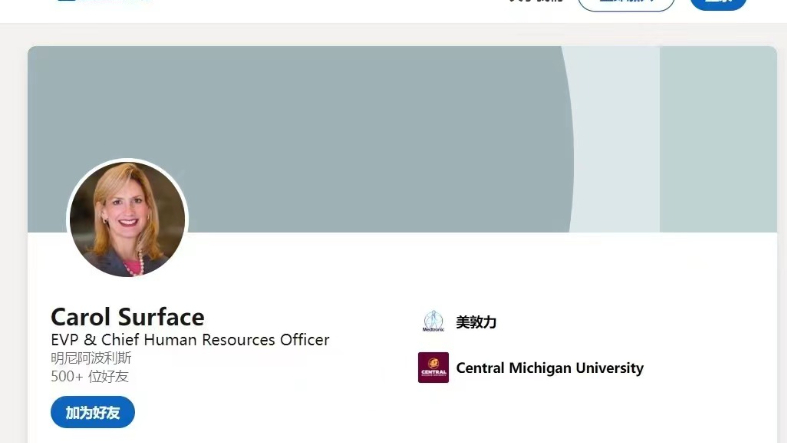The height and width of the screenshot is (443, 787).
Task: Click the Central Michigan University crest logo
Action: (433, 368)
